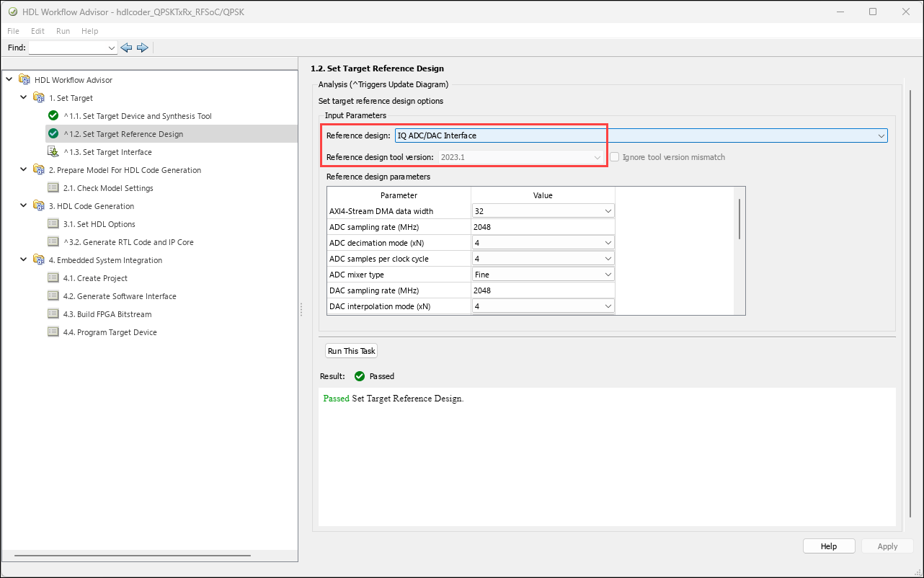924x578 pixels.
Task: Open the File menu
Action: [x=14, y=32]
